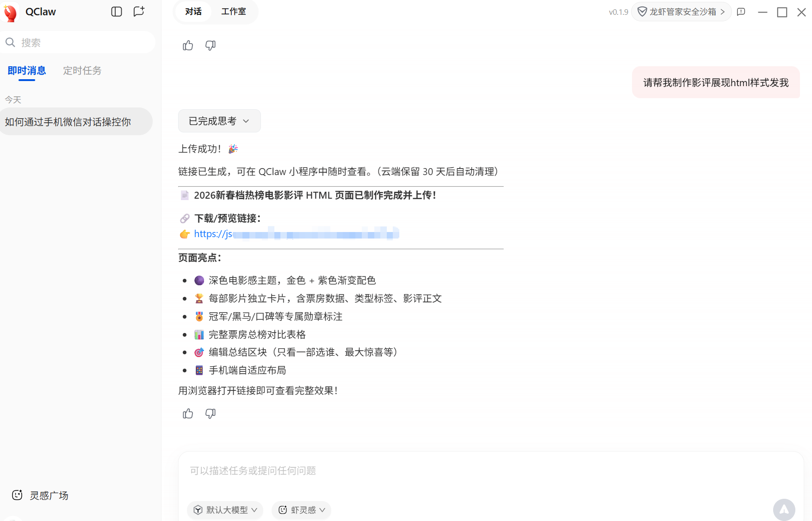
Task: Click the send arrow button
Action: pyautogui.click(x=784, y=509)
